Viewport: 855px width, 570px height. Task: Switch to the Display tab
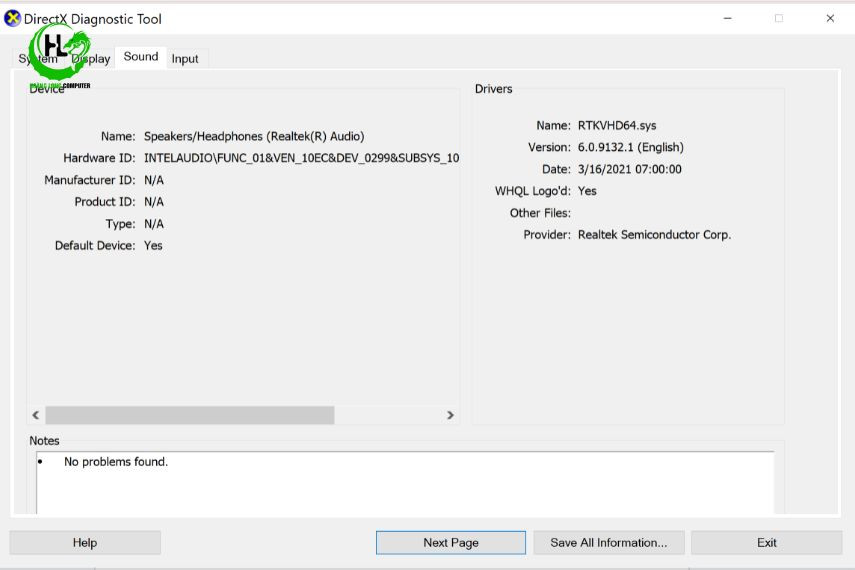(91, 58)
